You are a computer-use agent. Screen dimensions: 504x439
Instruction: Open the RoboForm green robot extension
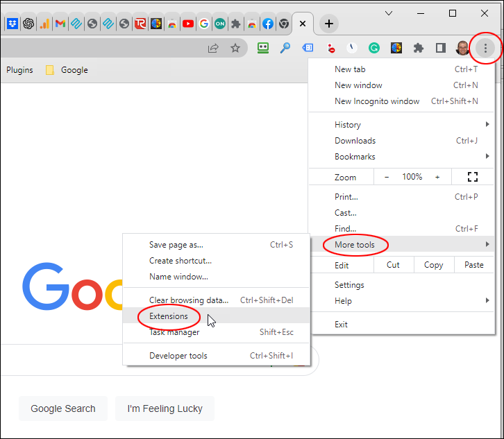tap(263, 48)
